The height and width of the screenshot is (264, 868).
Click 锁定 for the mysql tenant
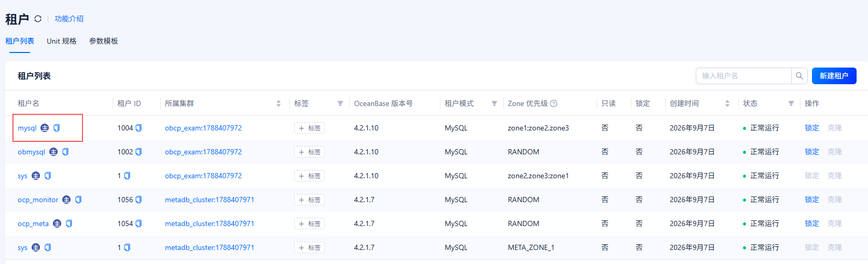[812, 128]
